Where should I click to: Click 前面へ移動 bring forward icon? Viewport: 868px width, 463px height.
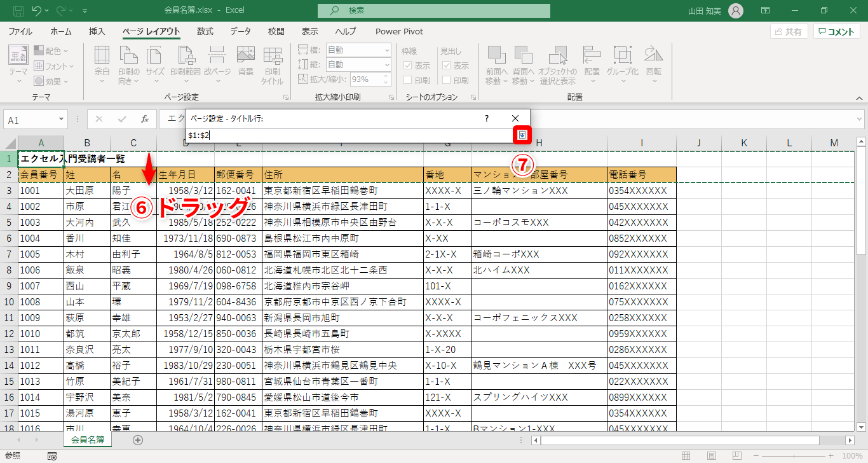point(496,66)
